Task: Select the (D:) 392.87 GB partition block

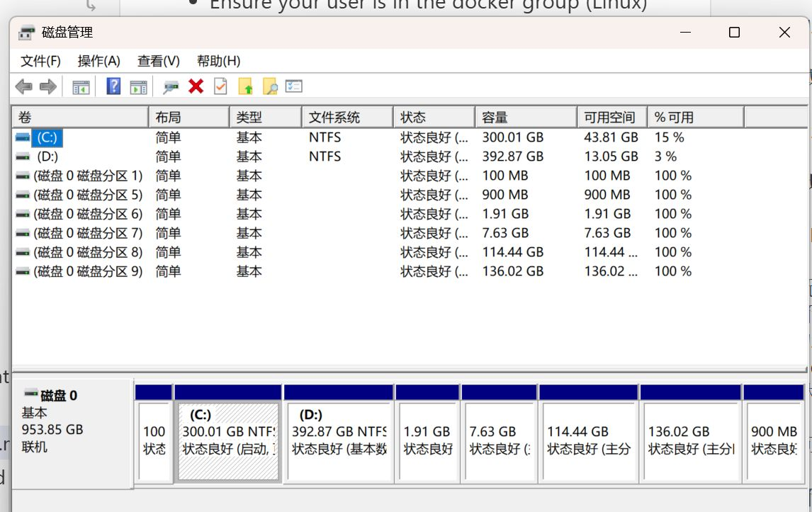Action: (339, 434)
